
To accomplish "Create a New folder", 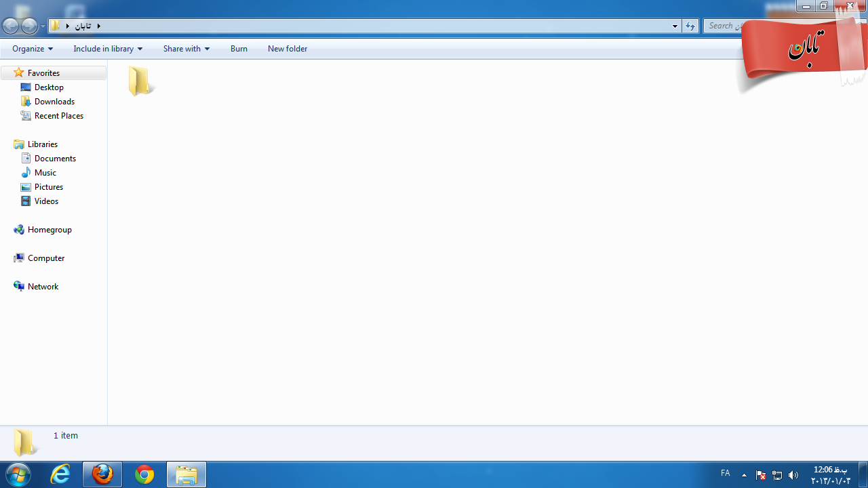I will pos(288,49).
